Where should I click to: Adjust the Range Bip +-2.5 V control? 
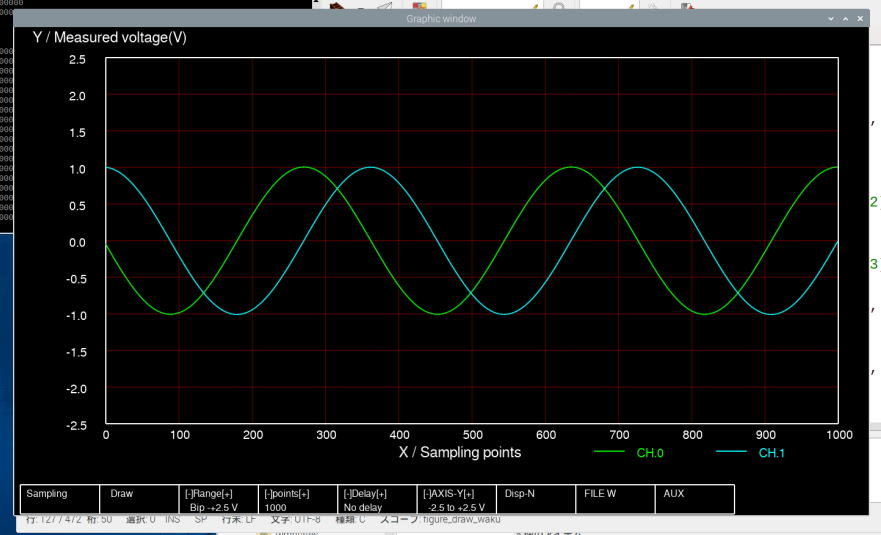[x=219, y=499]
